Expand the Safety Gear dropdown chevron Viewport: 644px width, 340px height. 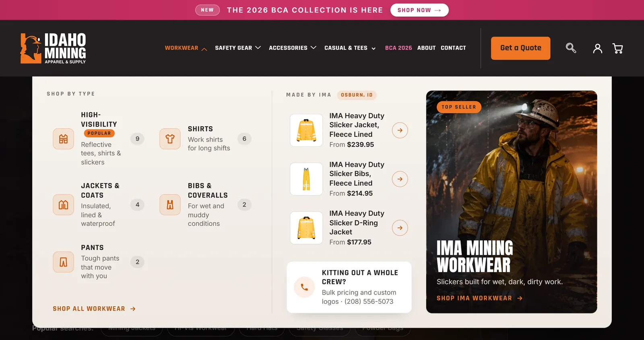[258, 48]
